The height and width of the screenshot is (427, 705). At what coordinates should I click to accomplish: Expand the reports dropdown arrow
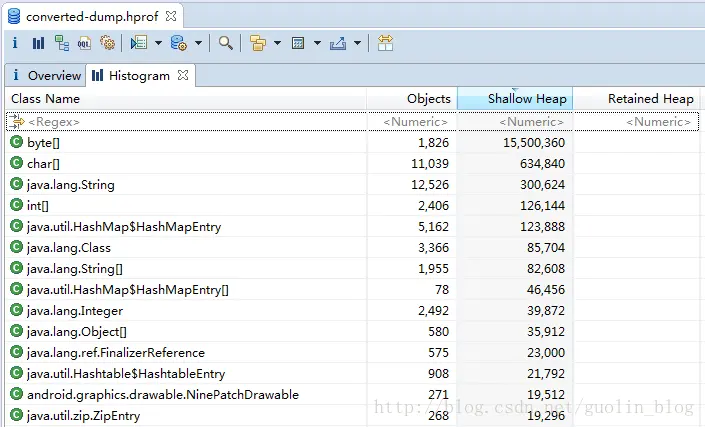(x=158, y=43)
